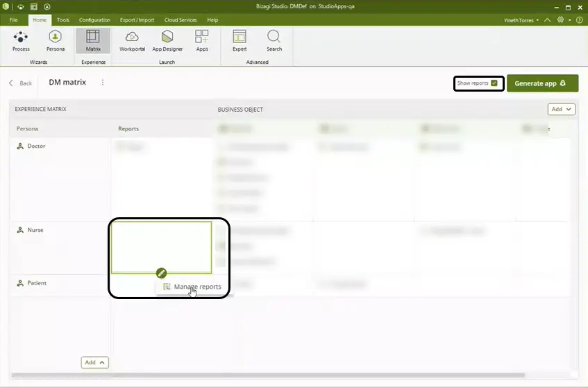Click the Reports column header

128,128
